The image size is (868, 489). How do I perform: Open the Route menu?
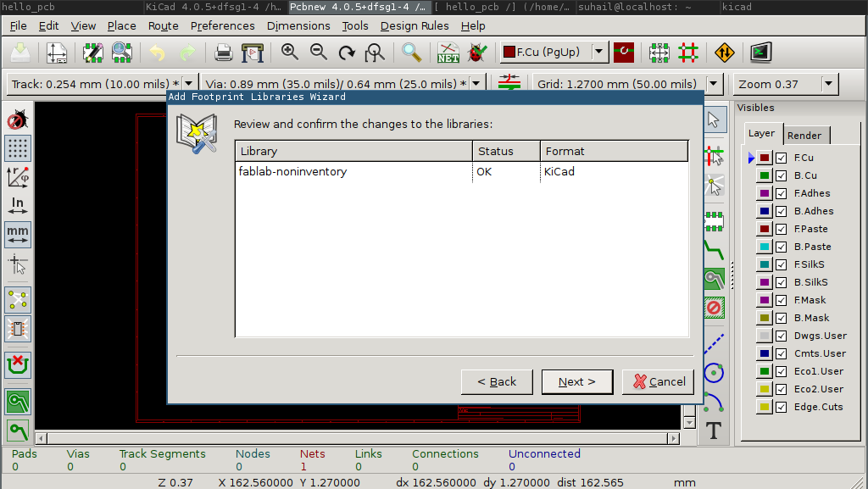tap(164, 26)
